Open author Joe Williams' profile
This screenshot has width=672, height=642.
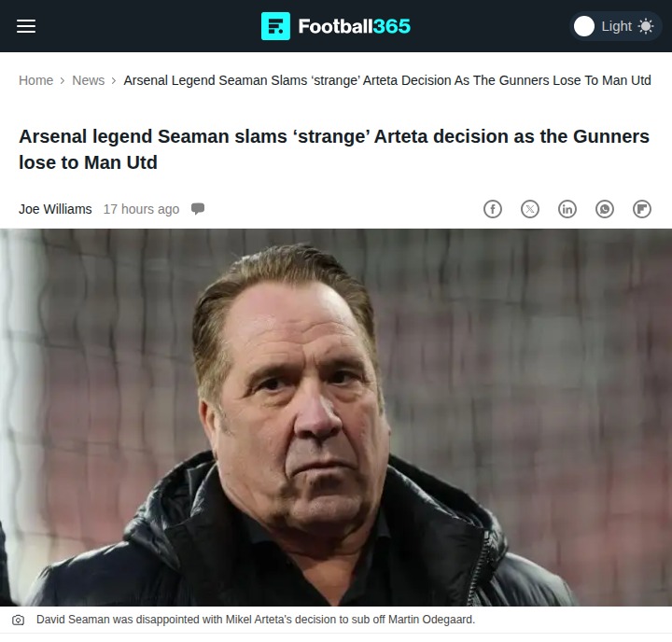[55, 209]
